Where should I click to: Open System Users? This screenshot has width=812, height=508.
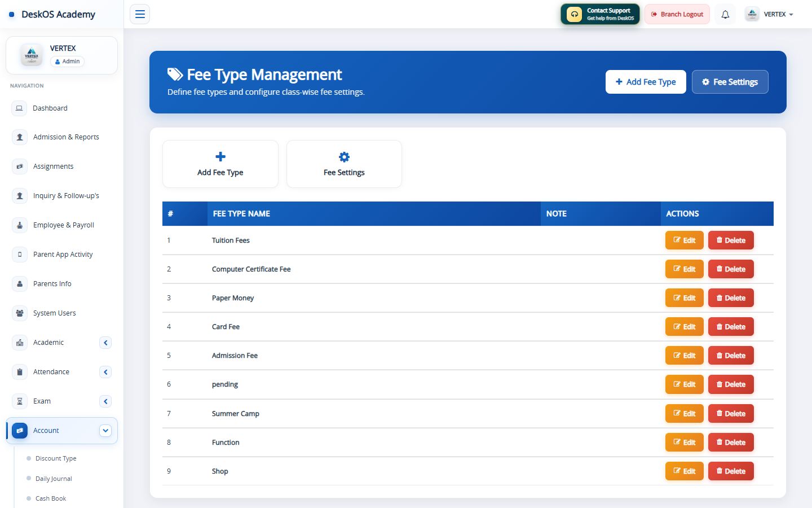(61, 313)
